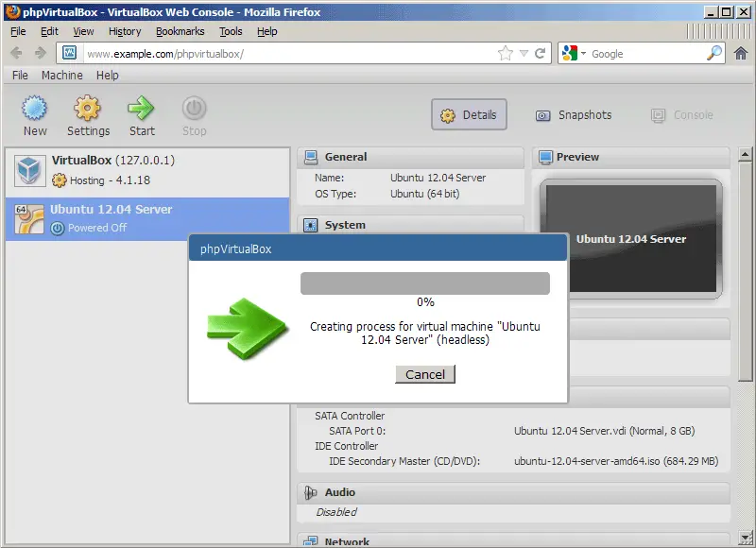Select the Ubuntu 12.04 Server VM entry

147,219
